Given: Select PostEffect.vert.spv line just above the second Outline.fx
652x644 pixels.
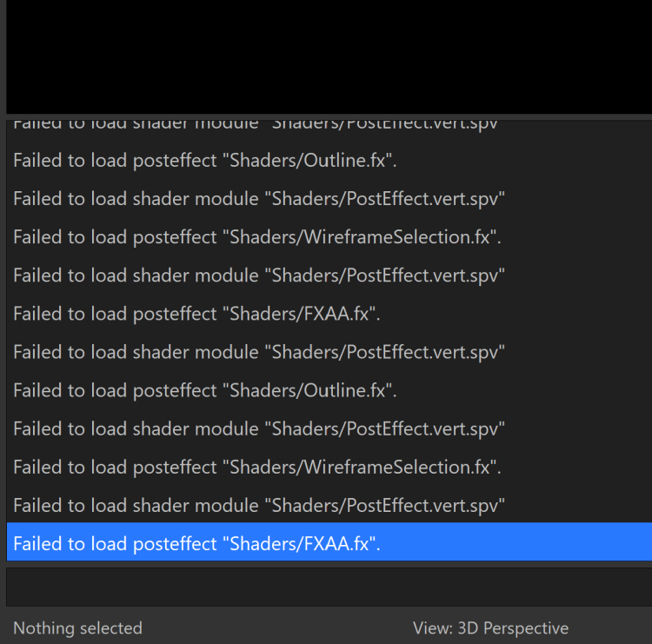Looking at the screenshot, I should pyautogui.click(x=259, y=352).
